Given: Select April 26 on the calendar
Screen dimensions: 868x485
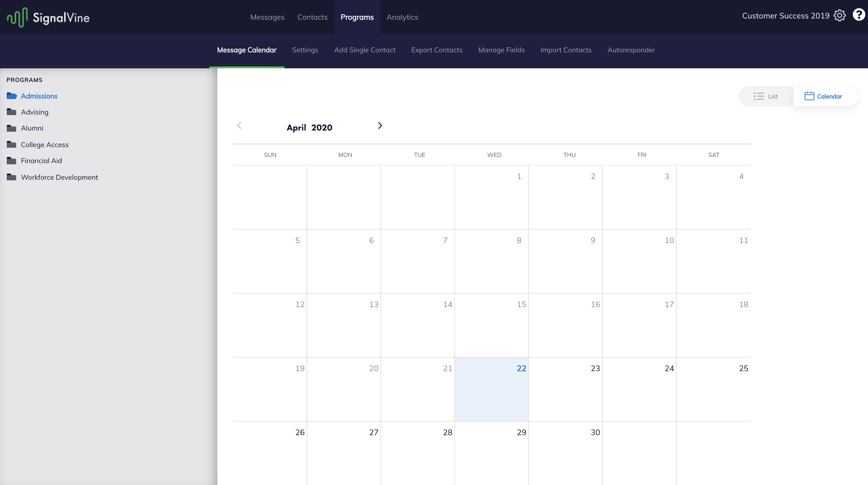Looking at the screenshot, I should click(270, 453).
